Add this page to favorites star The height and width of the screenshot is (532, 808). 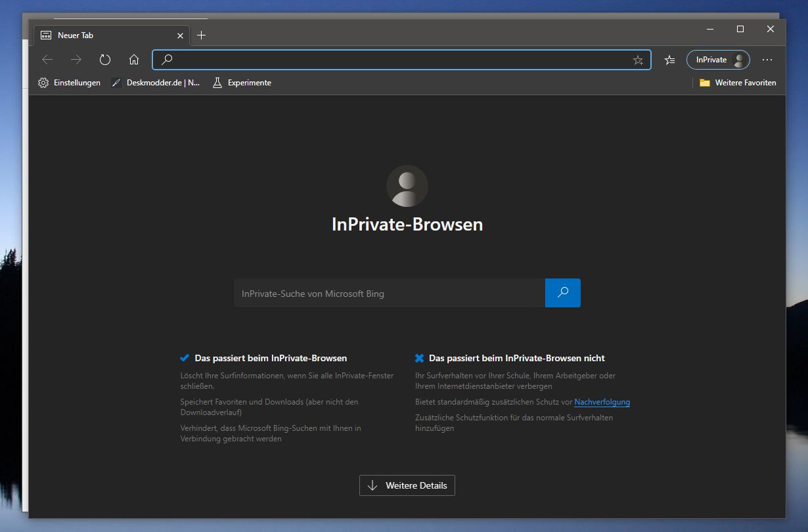[x=638, y=60]
